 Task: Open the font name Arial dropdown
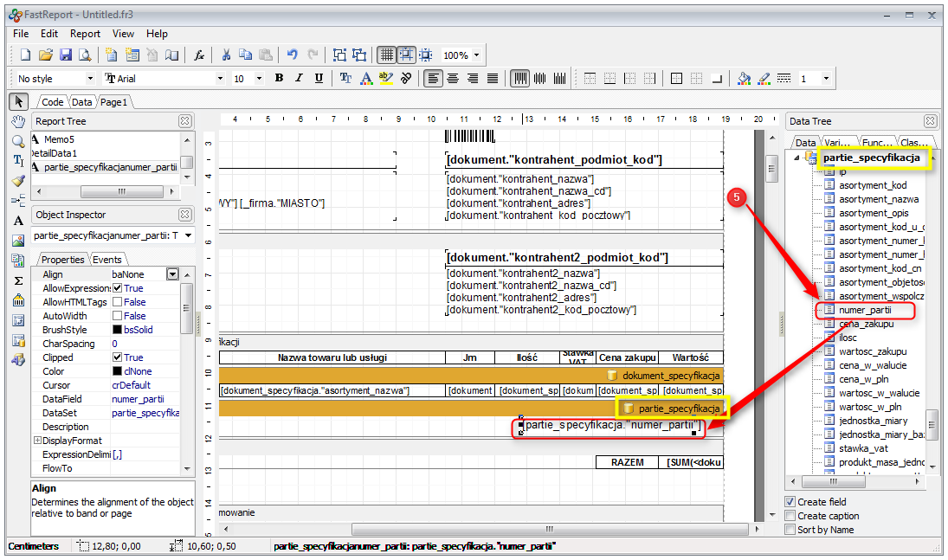click(x=220, y=79)
